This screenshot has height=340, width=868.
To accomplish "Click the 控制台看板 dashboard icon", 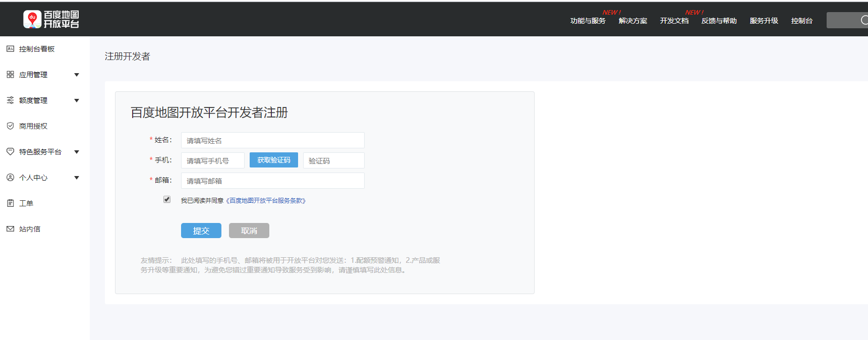I will pos(10,49).
